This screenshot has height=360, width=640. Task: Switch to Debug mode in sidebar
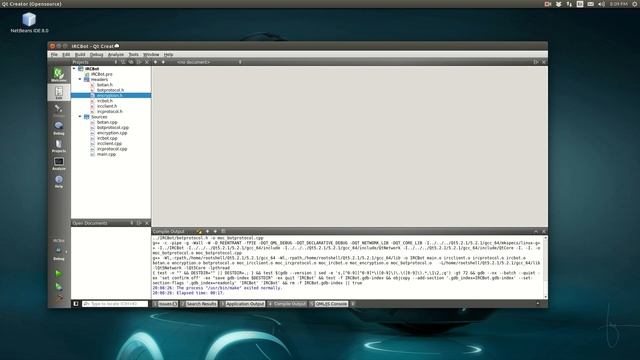(59, 127)
